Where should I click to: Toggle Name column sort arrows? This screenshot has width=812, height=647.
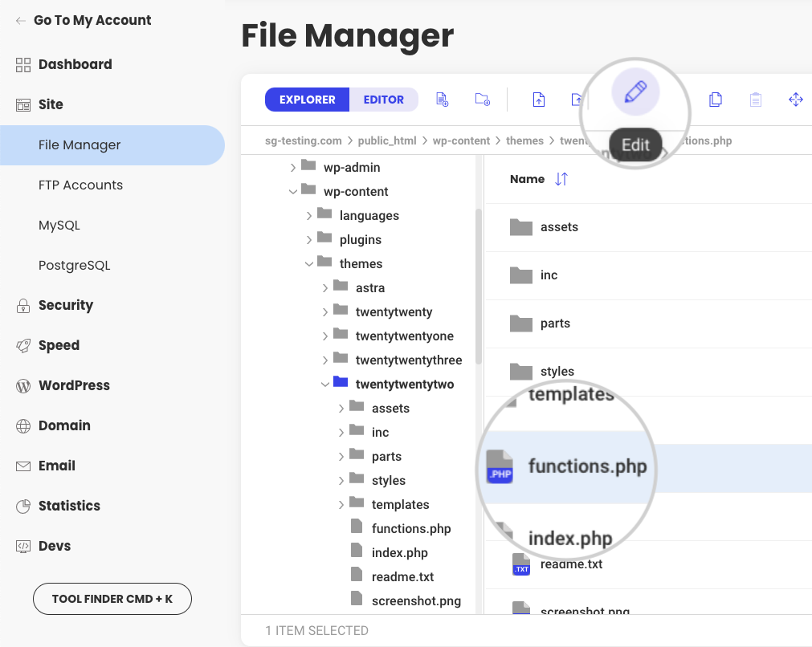(561, 179)
